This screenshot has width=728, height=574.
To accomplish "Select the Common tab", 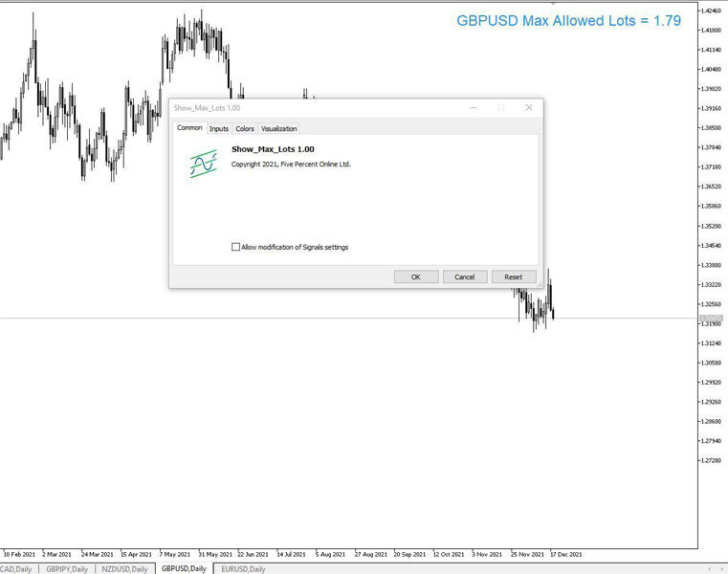I will pos(189,128).
